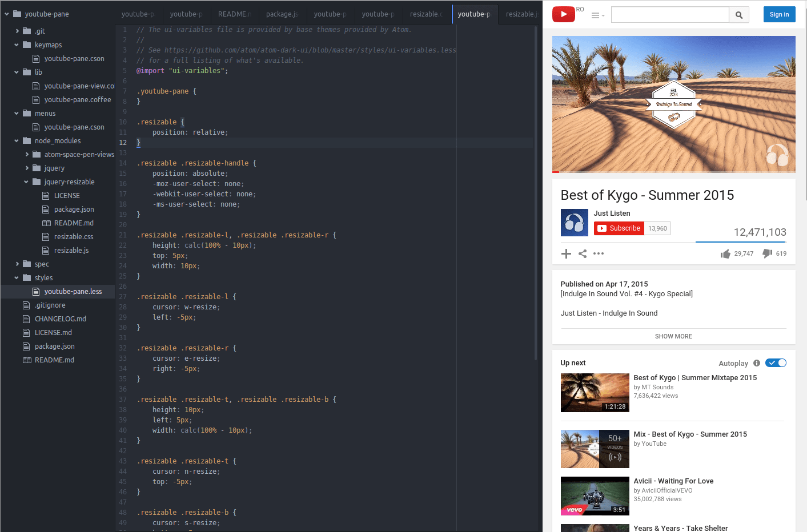Image resolution: width=807 pixels, height=532 pixels.
Task: Collapse the keymaps folder
Action: pyautogui.click(x=17, y=45)
